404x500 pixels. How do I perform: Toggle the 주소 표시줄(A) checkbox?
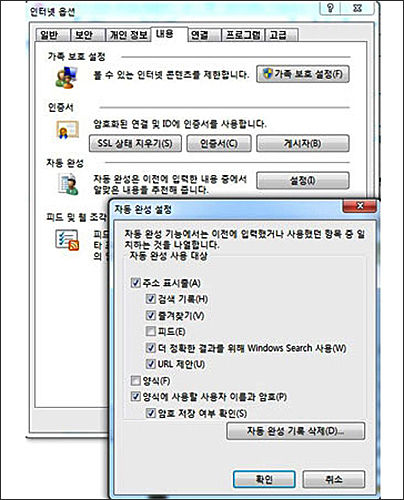click(135, 283)
